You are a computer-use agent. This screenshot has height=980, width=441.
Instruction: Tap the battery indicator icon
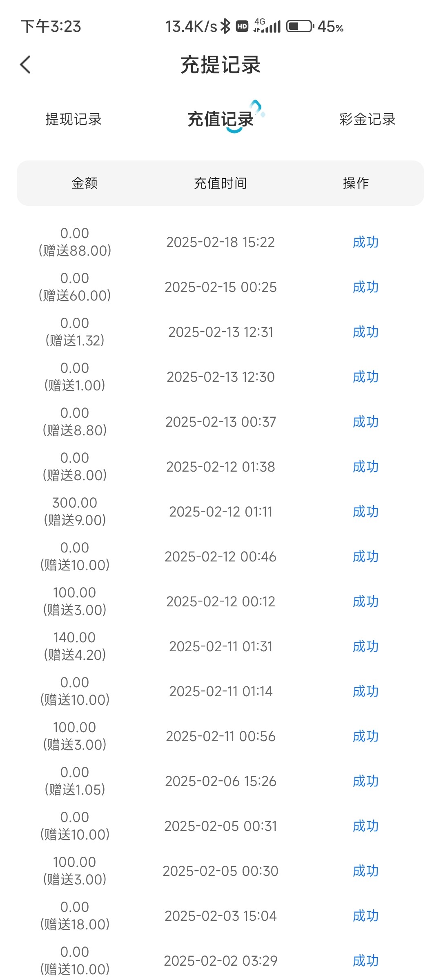300,27
